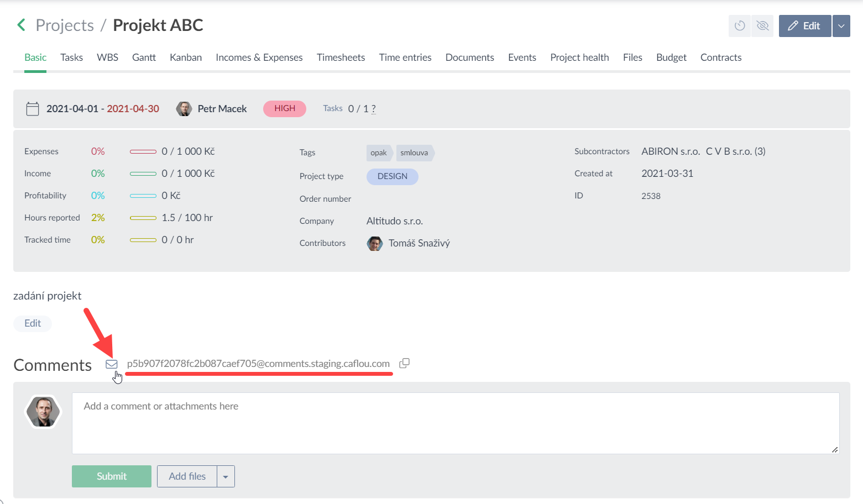Viewport: 863px width, 504px height.
Task: Click the Hours reported progress bar
Action: [143, 218]
